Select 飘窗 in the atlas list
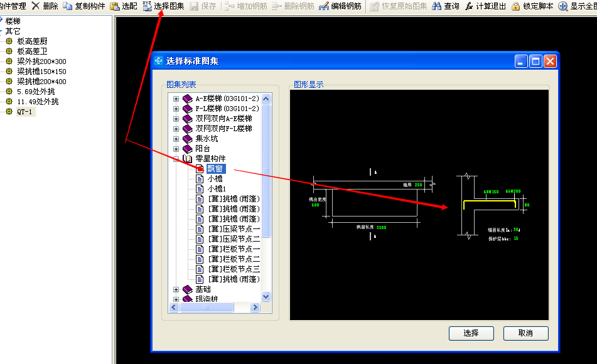Image resolution: width=597 pixels, height=364 pixels. pyautogui.click(x=216, y=169)
